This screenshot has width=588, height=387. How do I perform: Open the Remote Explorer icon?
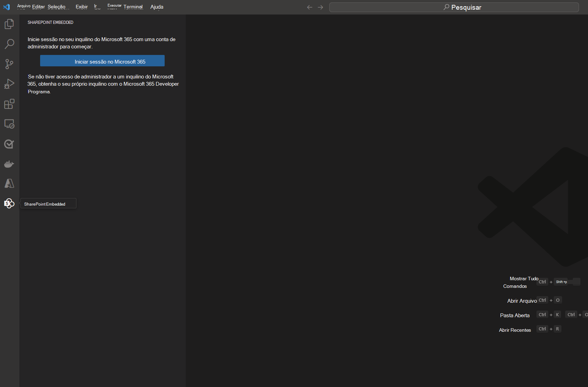click(9, 124)
